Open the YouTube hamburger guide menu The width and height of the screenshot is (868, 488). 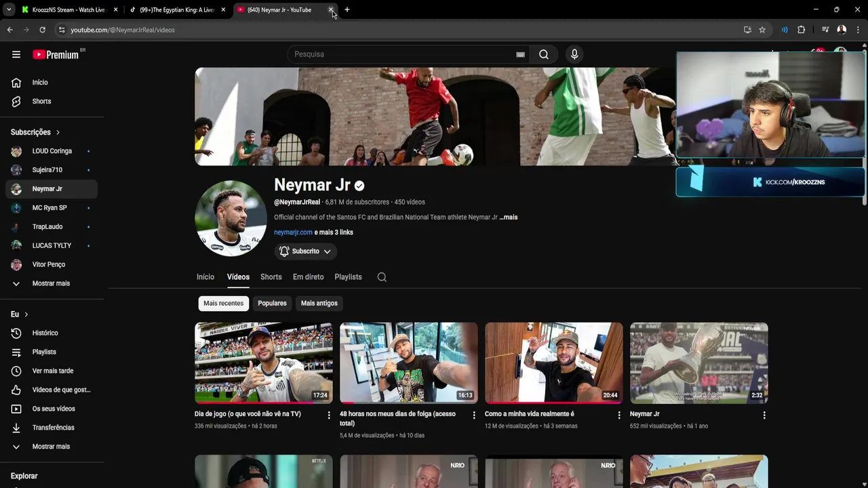(16, 55)
